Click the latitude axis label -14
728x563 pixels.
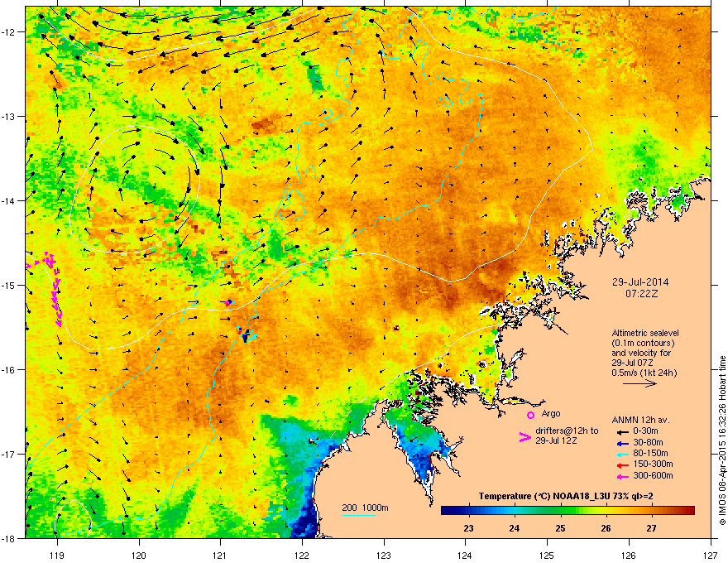9,200
